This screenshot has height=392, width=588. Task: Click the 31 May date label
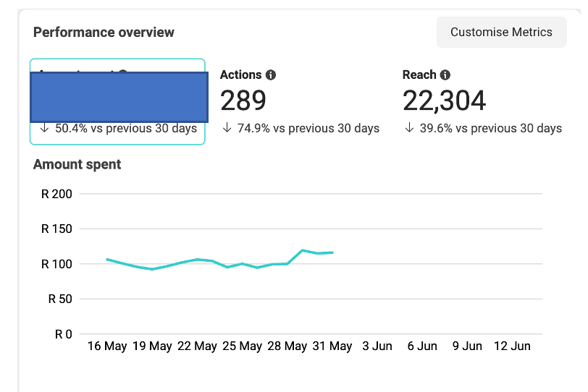[332, 346]
